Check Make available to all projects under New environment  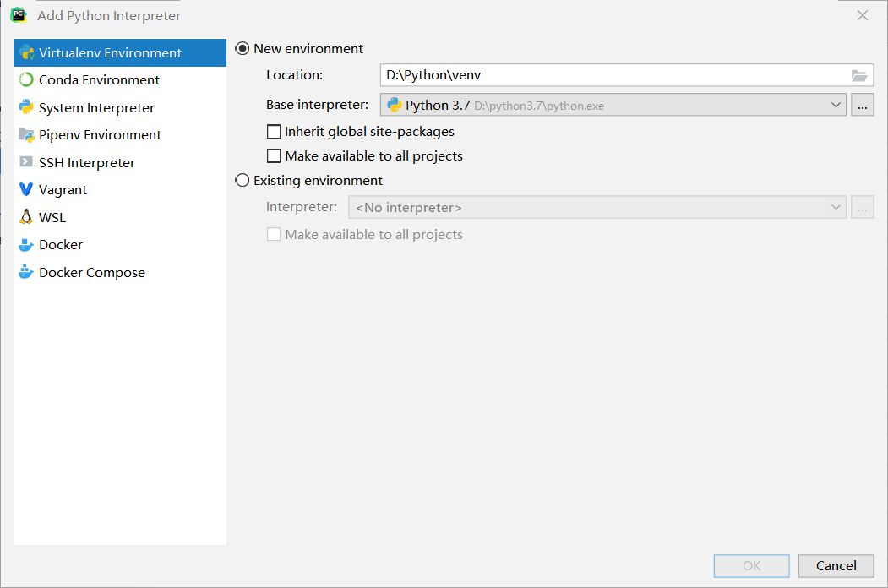(274, 155)
